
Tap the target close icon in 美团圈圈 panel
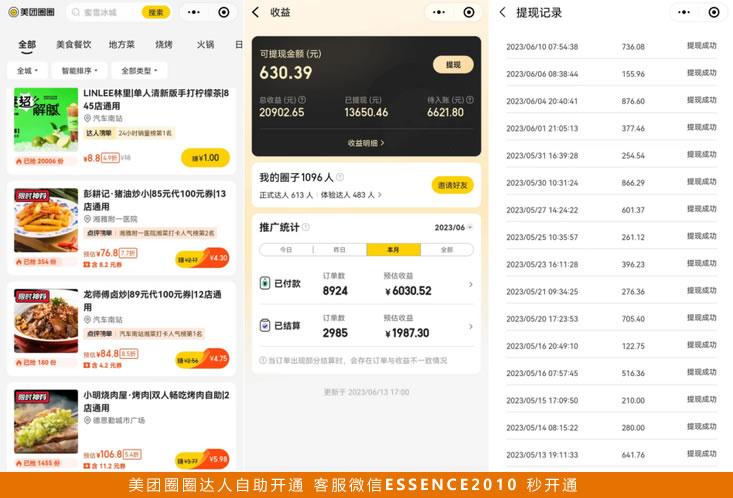click(224, 12)
